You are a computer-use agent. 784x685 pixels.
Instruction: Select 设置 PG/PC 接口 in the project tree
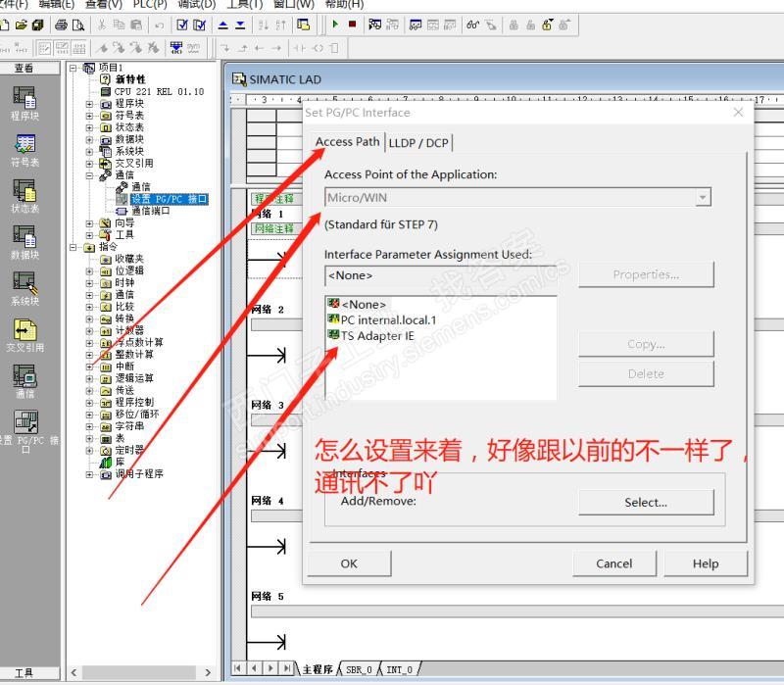click(x=169, y=199)
